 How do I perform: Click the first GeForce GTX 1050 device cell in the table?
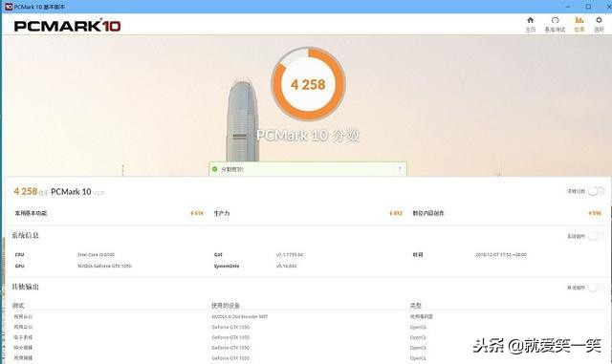(230, 328)
